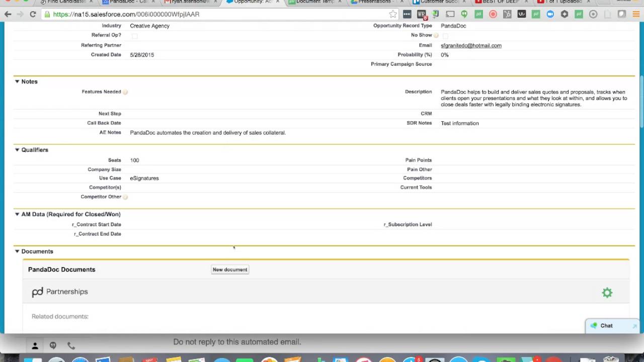The image size is (644, 362).
Task: Click the Probability value 0%
Action: point(445,55)
